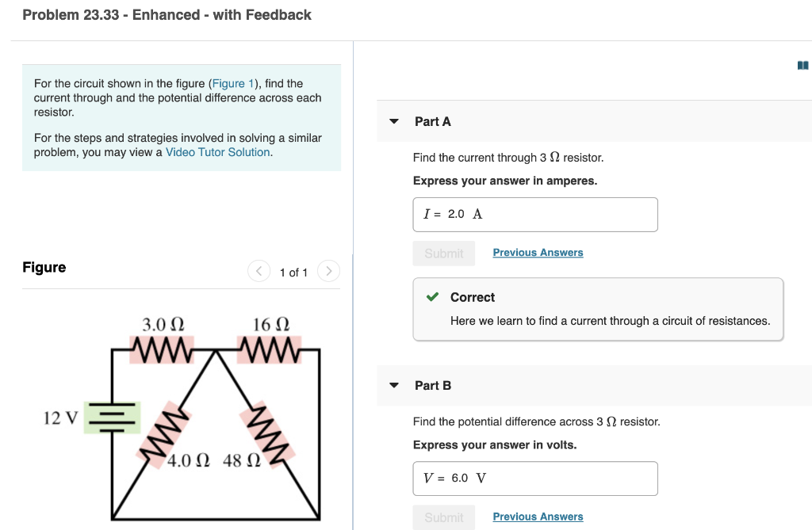812x530 pixels.
Task: Click the Part A section header
Action: tap(433, 121)
